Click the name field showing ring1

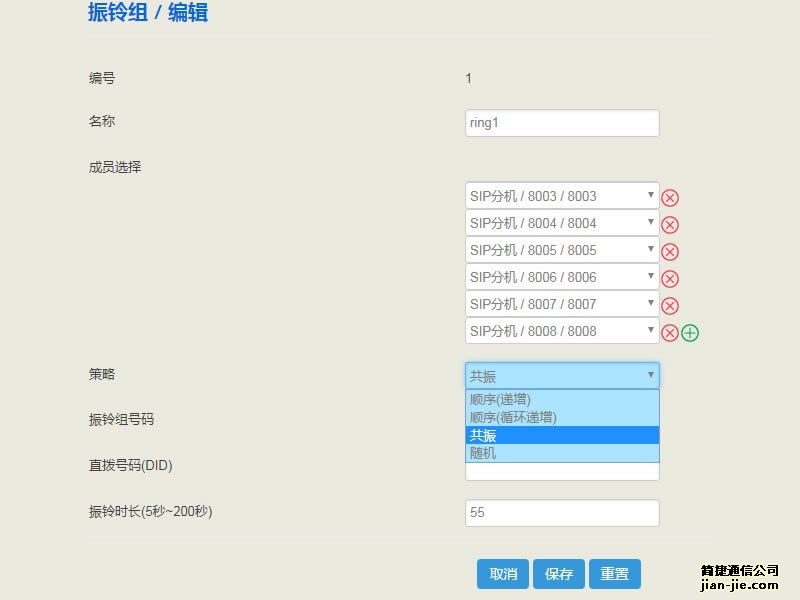560,122
